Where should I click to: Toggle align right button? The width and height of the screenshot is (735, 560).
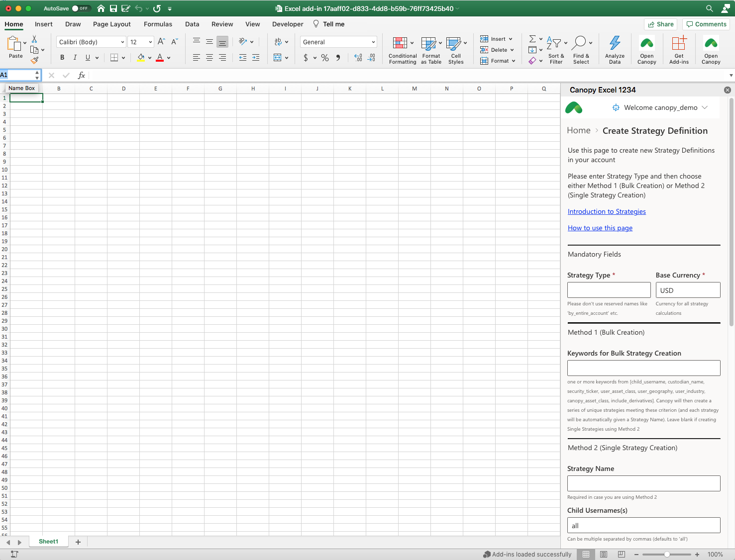(x=222, y=58)
